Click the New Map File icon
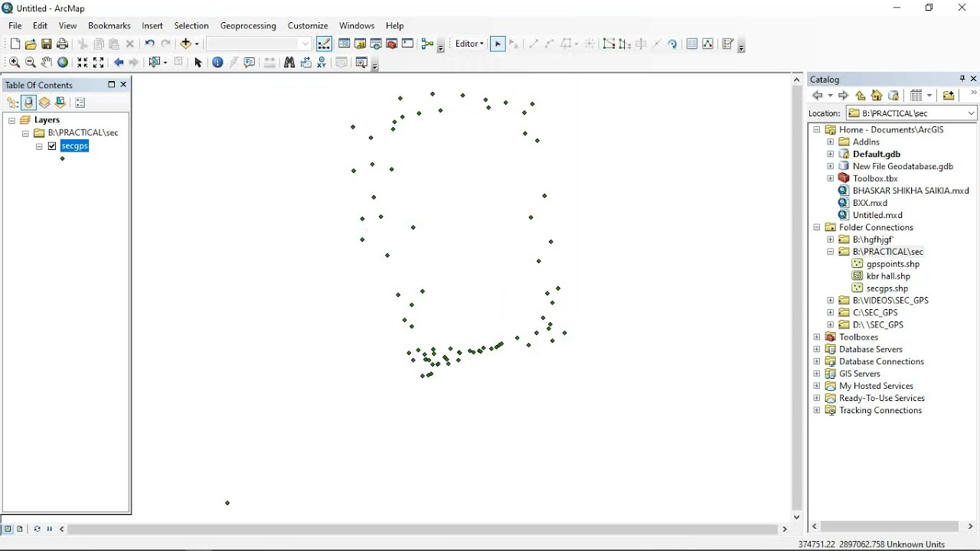Screen dimensions: 980x551 coord(15,44)
